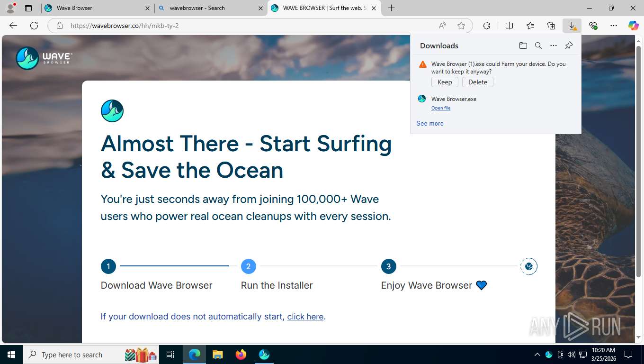
Task: Open a new tab with plus
Action: click(x=391, y=8)
